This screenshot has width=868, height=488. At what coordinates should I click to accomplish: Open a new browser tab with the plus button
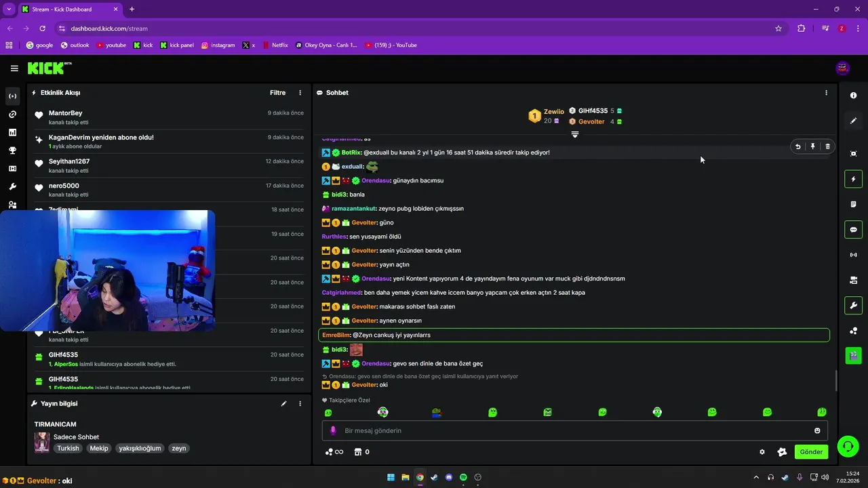tap(132, 9)
